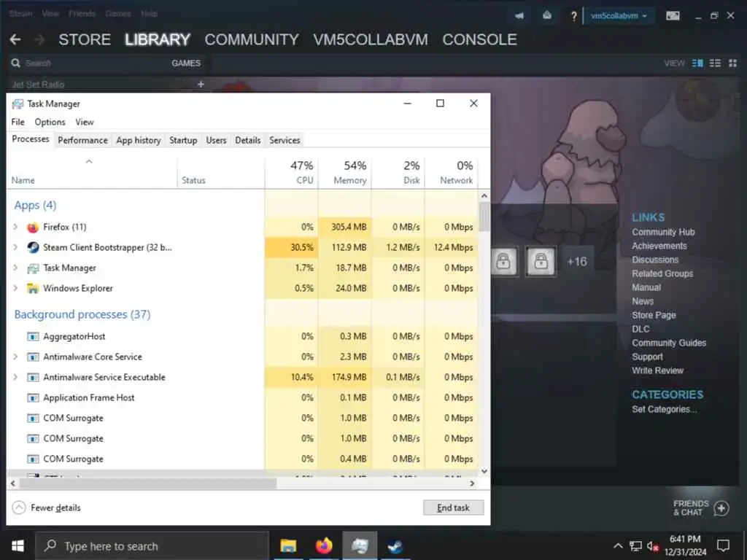This screenshot has height=560, width=747.
Task: Expand the Steam Client Bootstrapper group
Action: click(x=15, y=248)
